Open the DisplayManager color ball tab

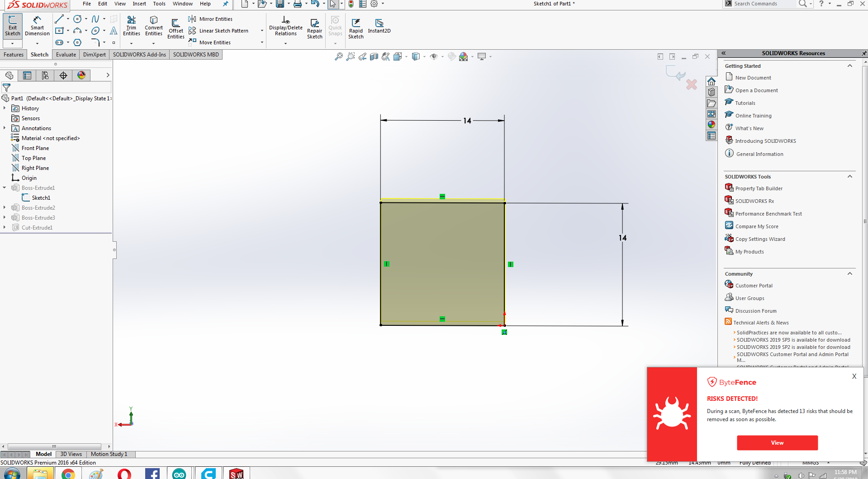(x=81, y=75)
